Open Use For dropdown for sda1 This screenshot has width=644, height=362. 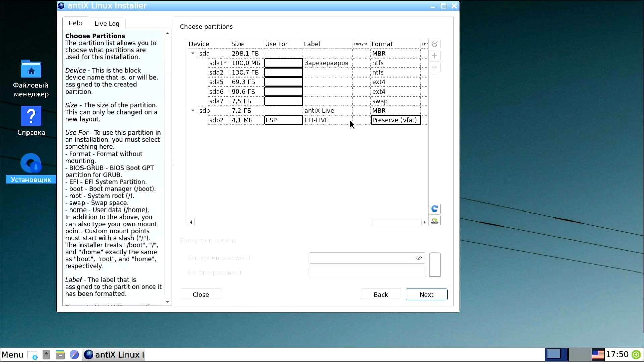tap(283, 63)
